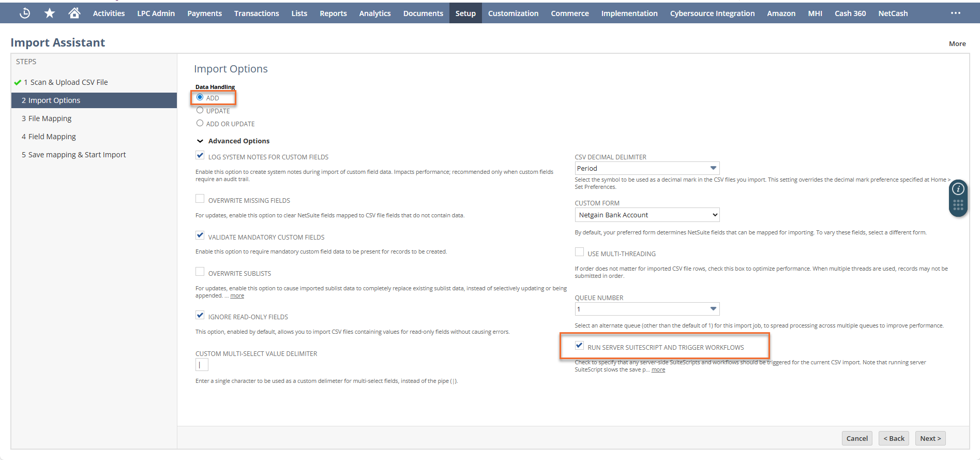This screenshot has width=980, height=460.
Task: Check Use Multi-Threading option
Action: [x=579, y=252]
